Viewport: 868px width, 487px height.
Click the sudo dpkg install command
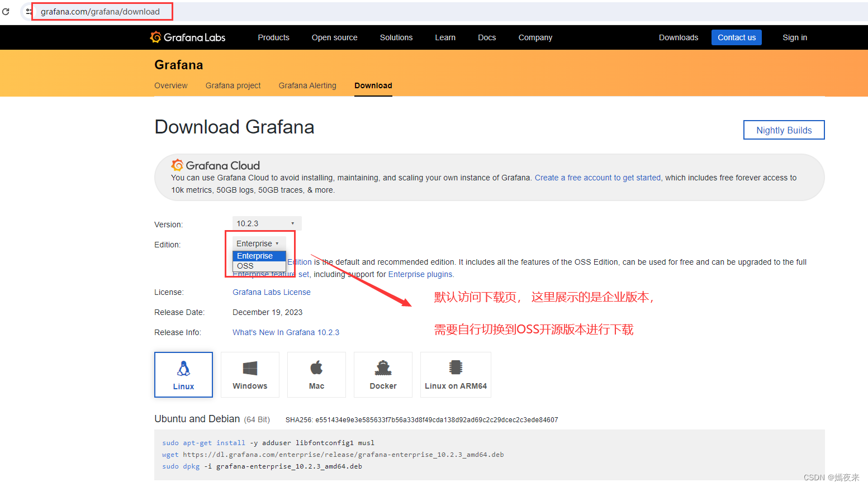click(x=262, y=466)
